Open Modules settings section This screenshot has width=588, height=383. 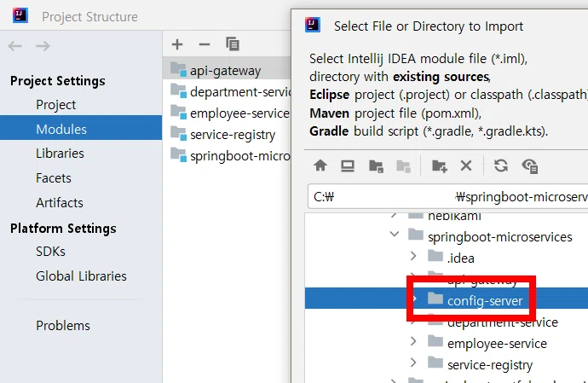[x=81, y=128]
